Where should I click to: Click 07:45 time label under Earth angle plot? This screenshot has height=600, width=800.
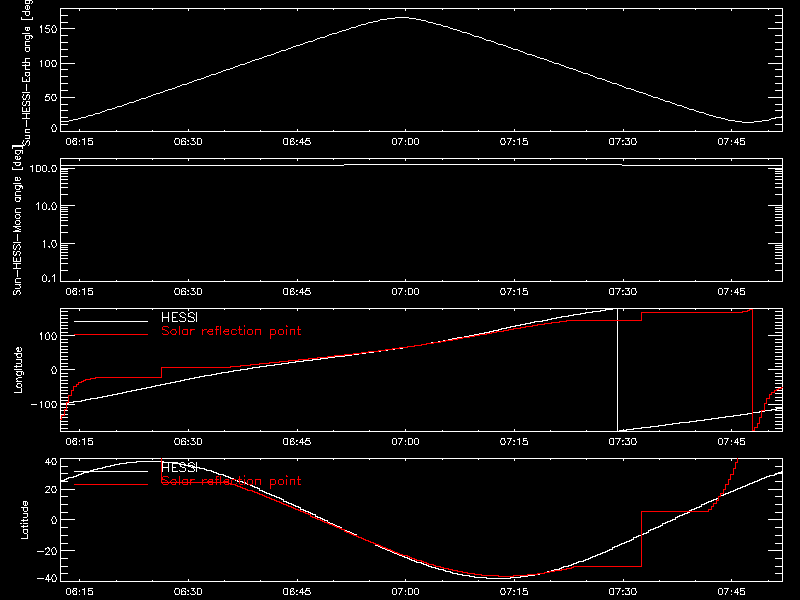[x=732, y=142]
